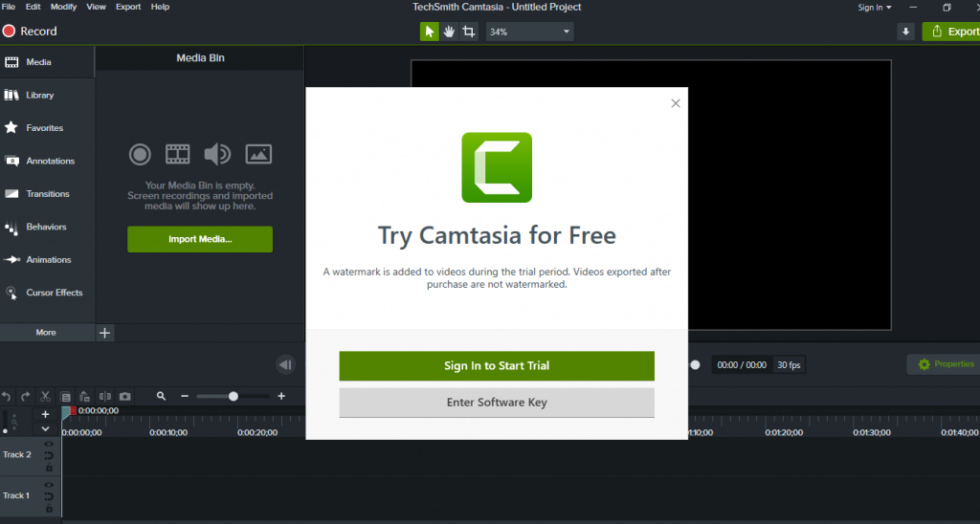Click the record circle icon in Media Bin
Image resolution: width=980 pixels, height=524 pixels.
click(x=140, y=154)
